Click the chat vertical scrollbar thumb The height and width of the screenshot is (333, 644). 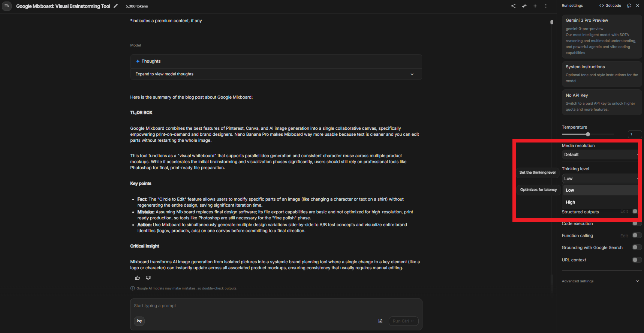point(552,22)
